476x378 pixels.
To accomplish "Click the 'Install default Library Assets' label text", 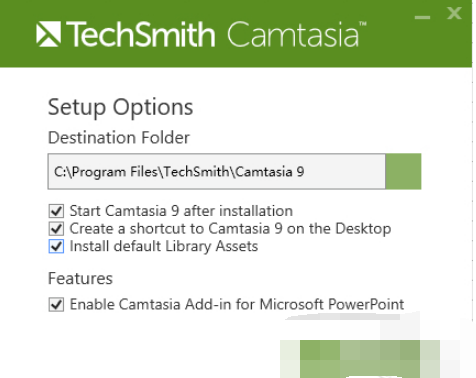I will tap(164, 247).
